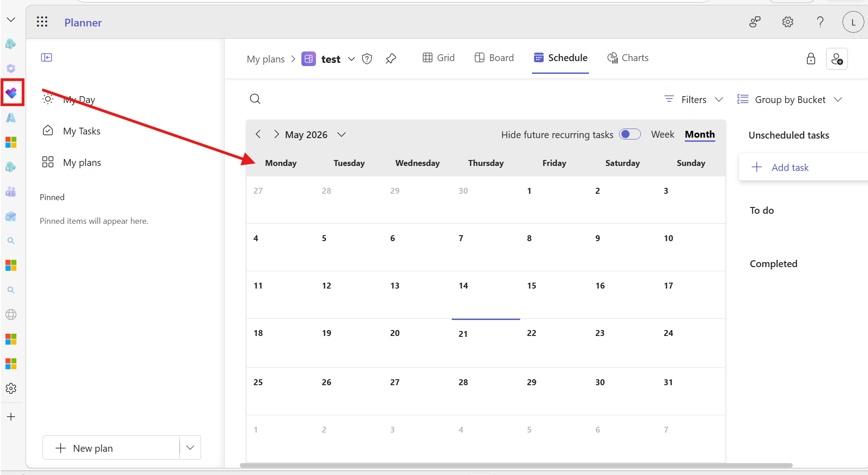Go to My plans breadcrumb link
Image resolution: width=868 pixels, height=475 pixels.
(x=266, y=59)
